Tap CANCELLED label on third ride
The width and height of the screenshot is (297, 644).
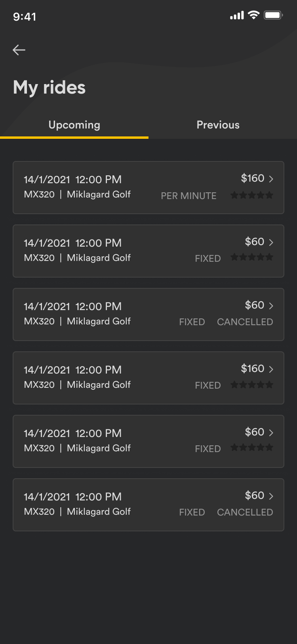(245, 322)
